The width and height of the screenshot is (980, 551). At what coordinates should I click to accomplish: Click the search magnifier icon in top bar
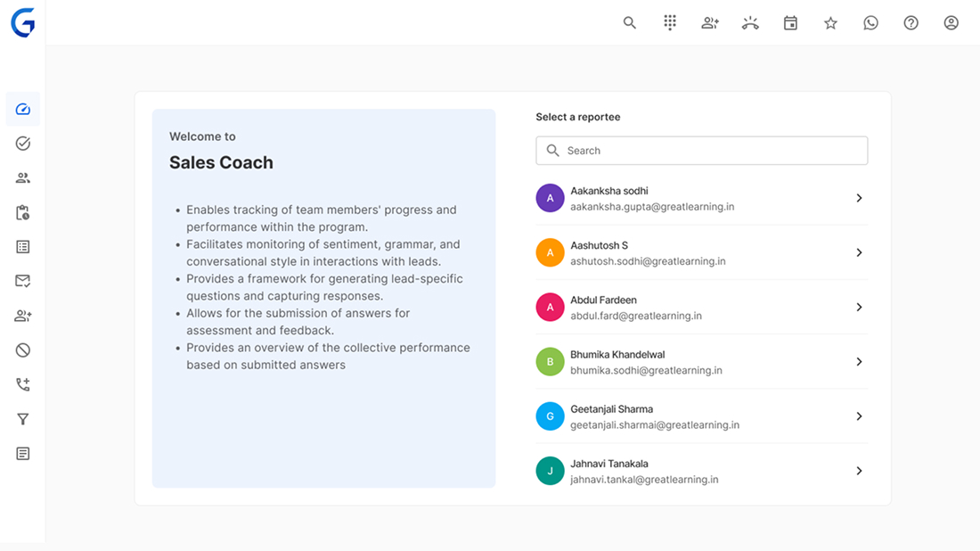630,23
